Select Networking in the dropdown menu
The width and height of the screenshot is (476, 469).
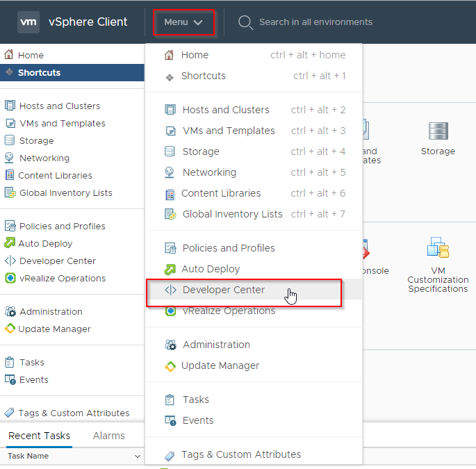pos(254,172)
